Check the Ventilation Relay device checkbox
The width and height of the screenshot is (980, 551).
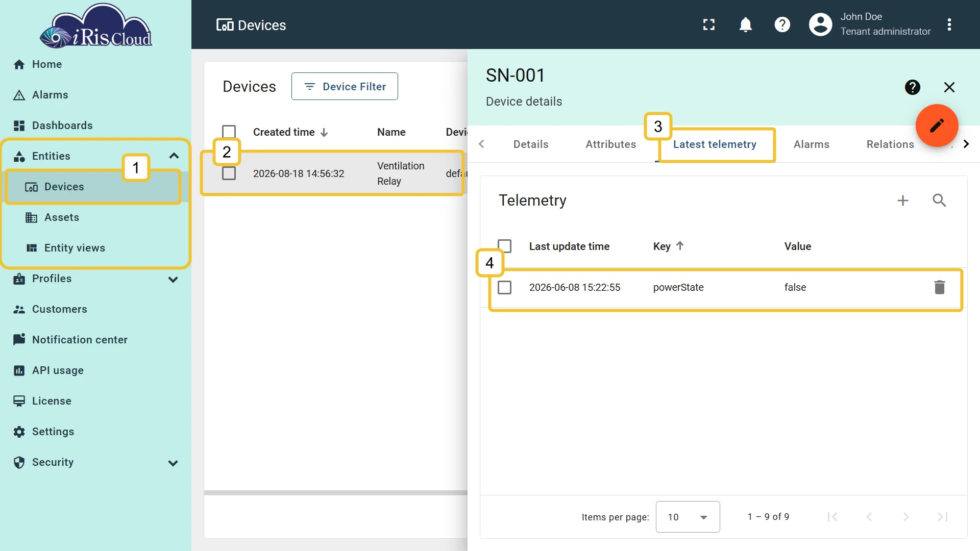pos(229,173)
